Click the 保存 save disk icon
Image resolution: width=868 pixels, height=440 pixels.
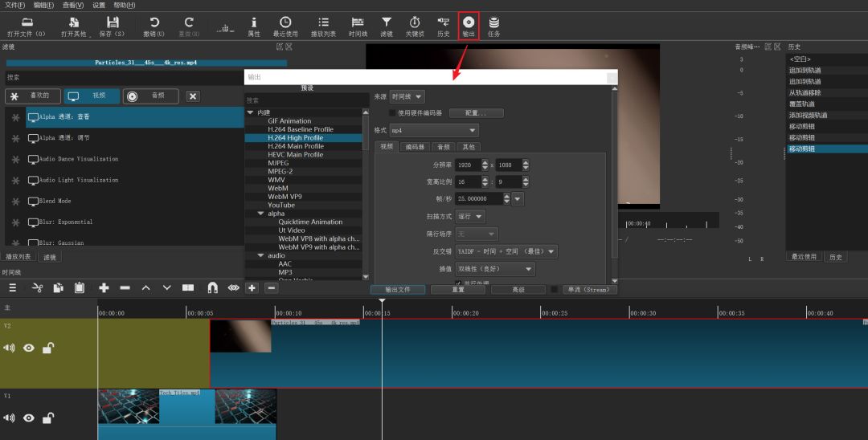tap(113, 23)
